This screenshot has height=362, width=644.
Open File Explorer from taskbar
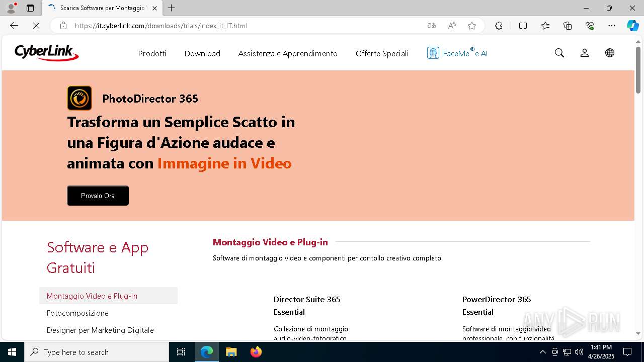tap(231, 352)
